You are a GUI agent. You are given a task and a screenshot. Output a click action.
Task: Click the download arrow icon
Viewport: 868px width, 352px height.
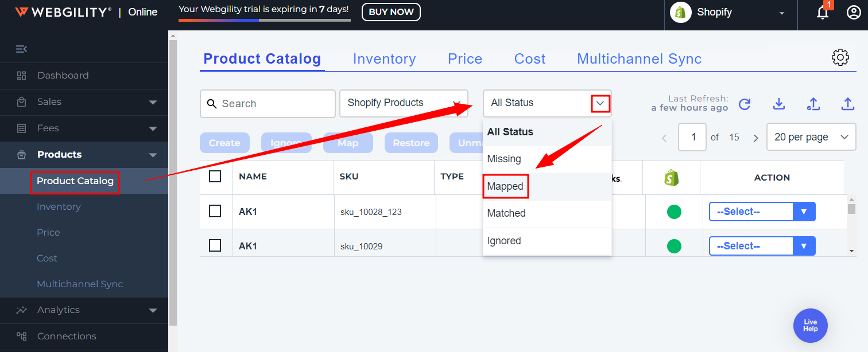(778, 104)
